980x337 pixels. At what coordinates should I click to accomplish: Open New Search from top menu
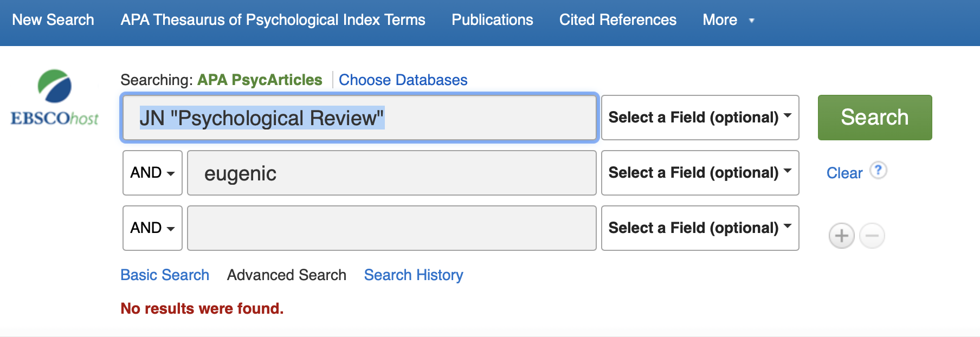pos(53,20)
